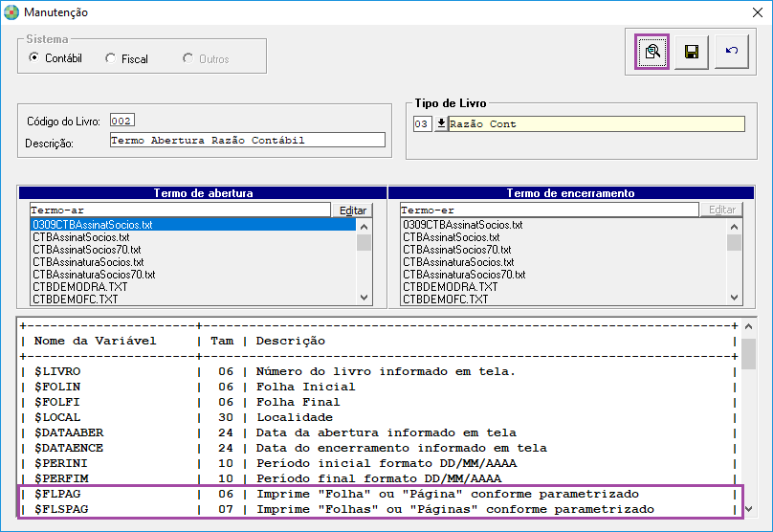
Task: Click the Termo de encerramento header
Action: (x=571, y=192)
